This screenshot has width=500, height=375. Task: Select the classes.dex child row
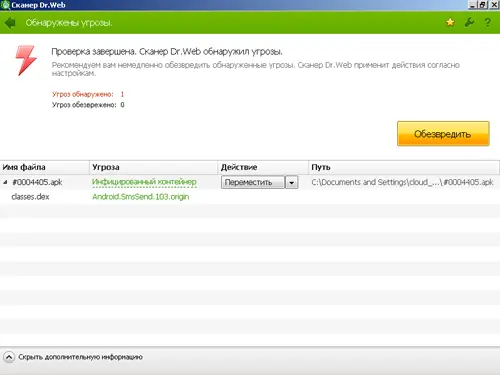[x=250, y=197]
